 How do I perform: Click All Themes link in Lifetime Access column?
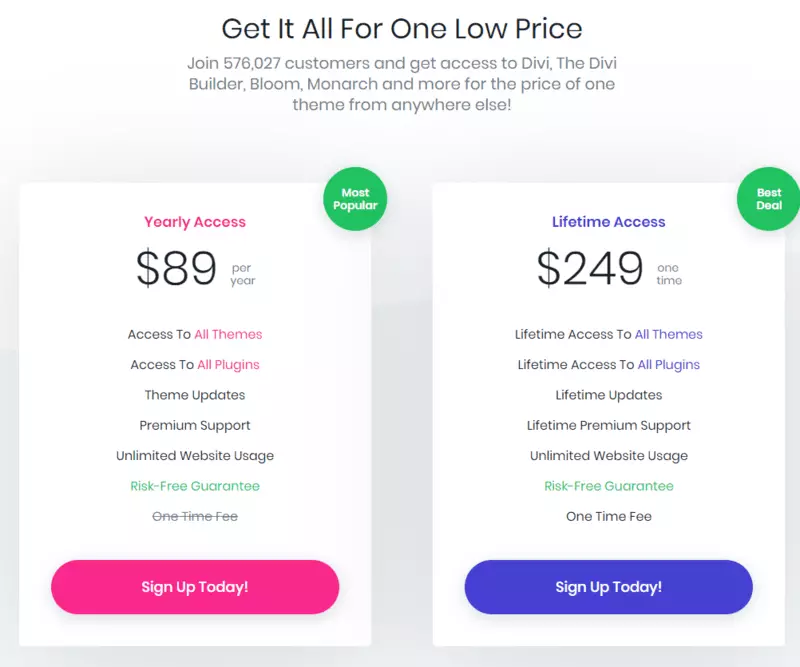pos(669,334)
